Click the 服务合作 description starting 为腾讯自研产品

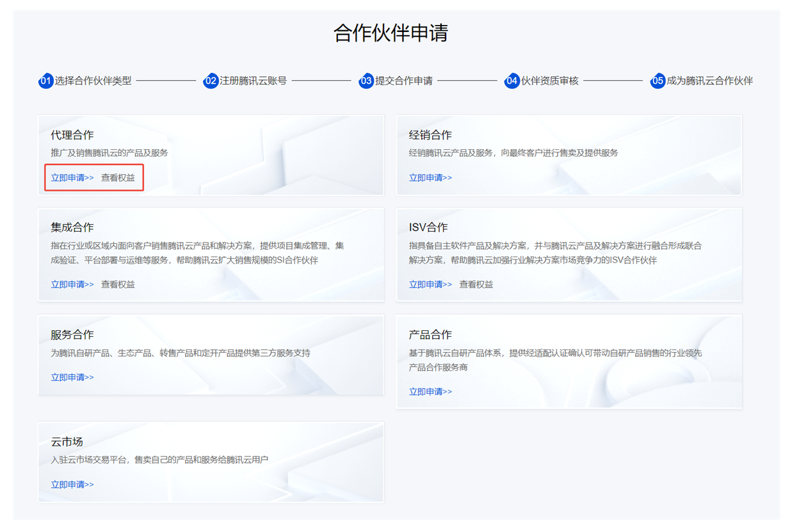click(x=181, y=353)
